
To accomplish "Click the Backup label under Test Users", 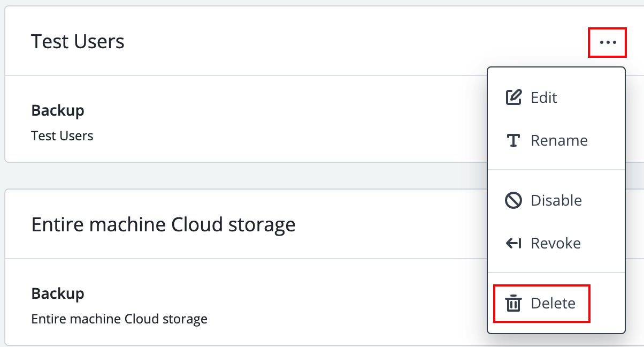I will point(58,110).
